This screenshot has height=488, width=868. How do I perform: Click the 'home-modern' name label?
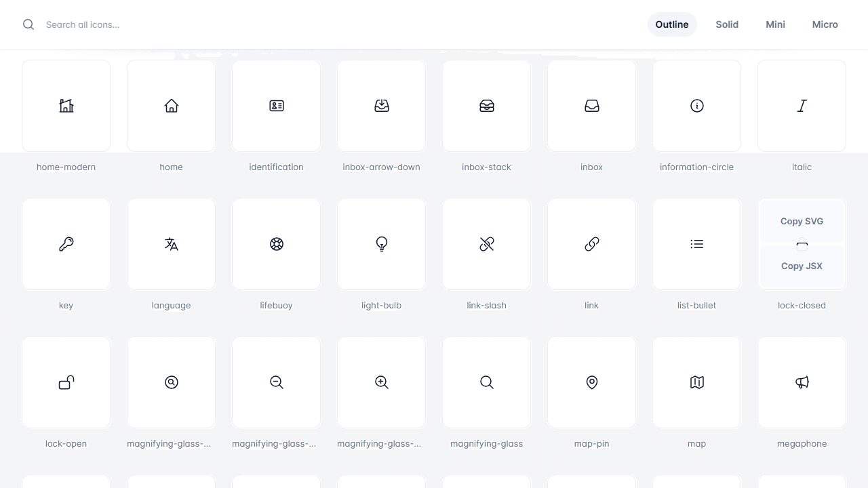point(66,167)
